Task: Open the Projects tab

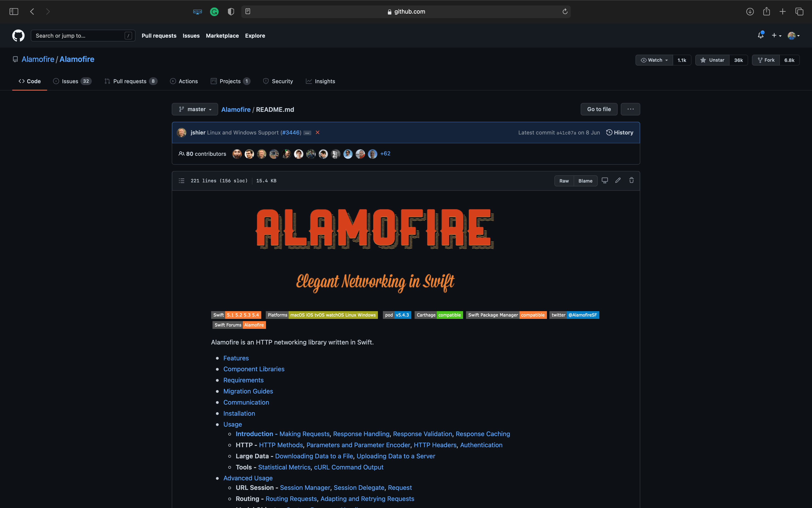Action: (x=230, y=81)
